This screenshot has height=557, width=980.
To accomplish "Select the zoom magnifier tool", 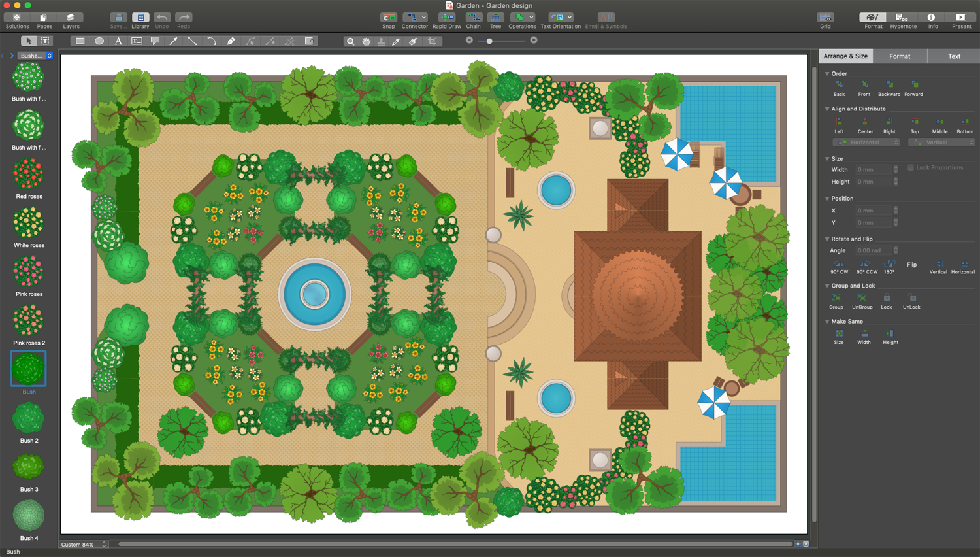I will coord(351,41).
